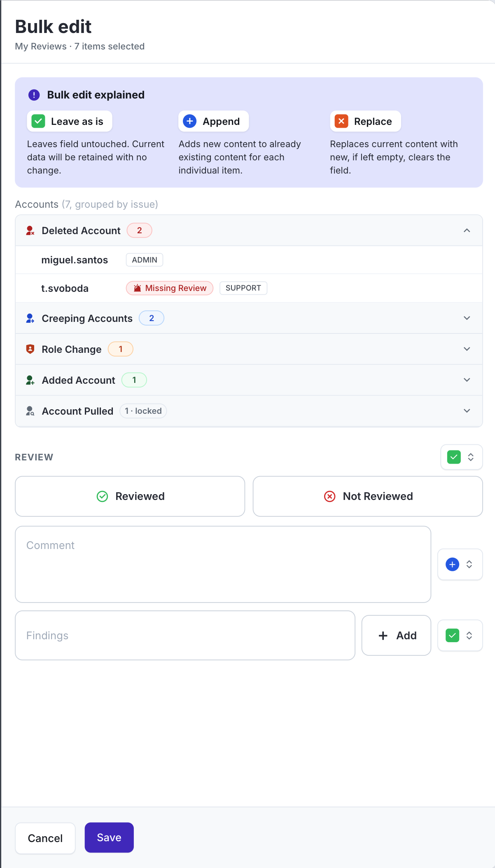Expand the Added Account group

click(467, 380)
